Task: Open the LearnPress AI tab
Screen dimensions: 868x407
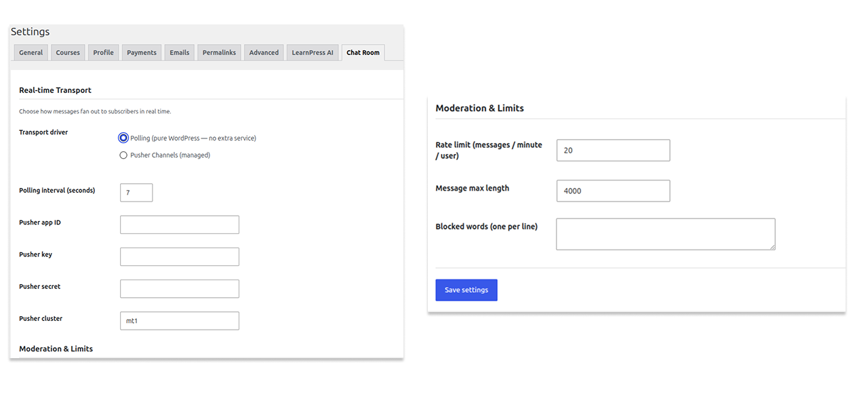Action: pos(313,53)
